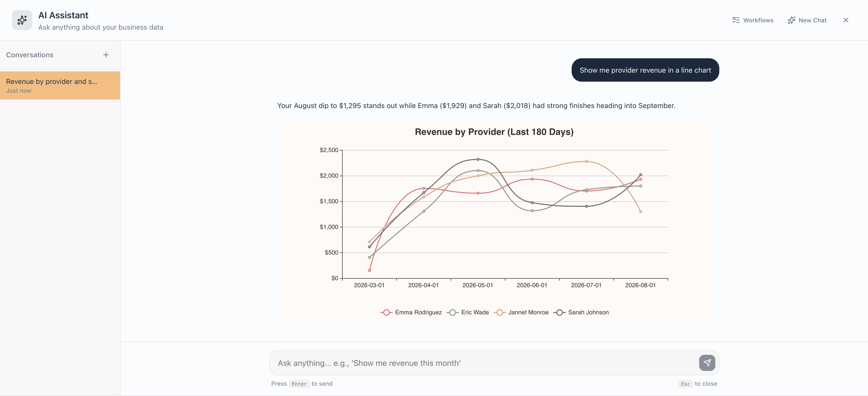Image resolution: width=868 pixels, height=396 pixels.
Task: Click Jannet Monroe's August dip data point
Action: [640, 212]
